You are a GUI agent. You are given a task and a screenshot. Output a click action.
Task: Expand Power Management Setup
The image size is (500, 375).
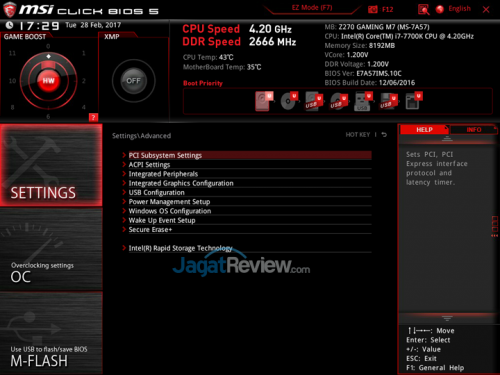[247, 202]
